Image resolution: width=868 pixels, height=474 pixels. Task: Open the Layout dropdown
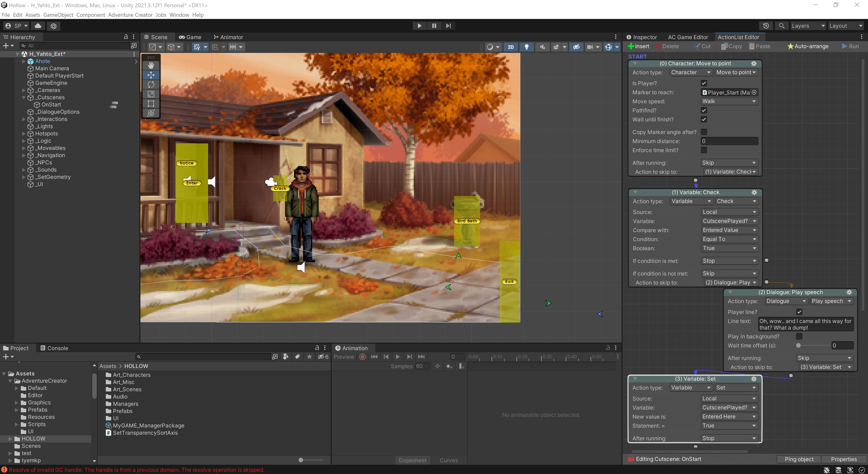coord(845,26)
